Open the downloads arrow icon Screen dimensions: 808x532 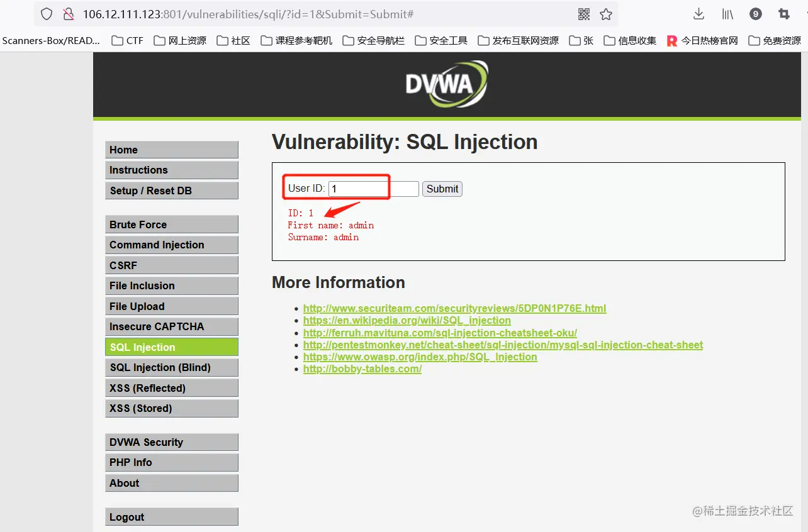699,14
